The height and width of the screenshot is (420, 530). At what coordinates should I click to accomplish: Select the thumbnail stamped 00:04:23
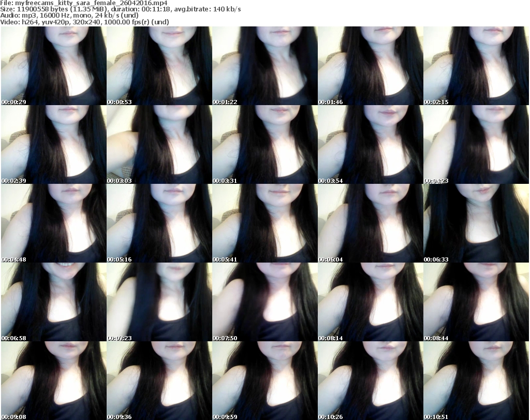coord(476,144)
